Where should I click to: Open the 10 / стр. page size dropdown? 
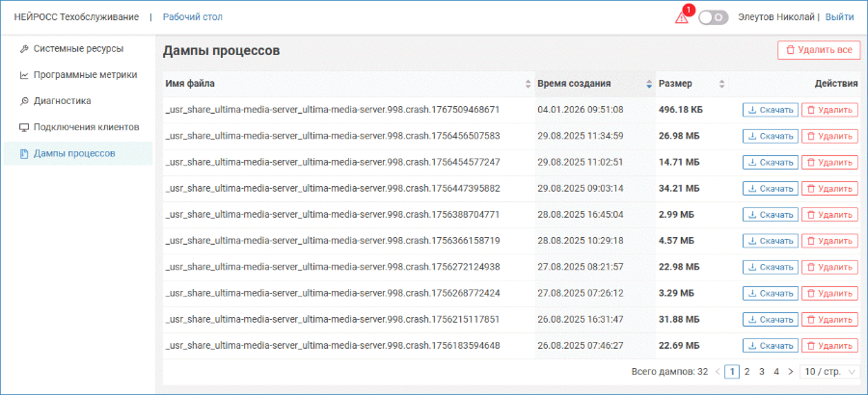[829, 372]
